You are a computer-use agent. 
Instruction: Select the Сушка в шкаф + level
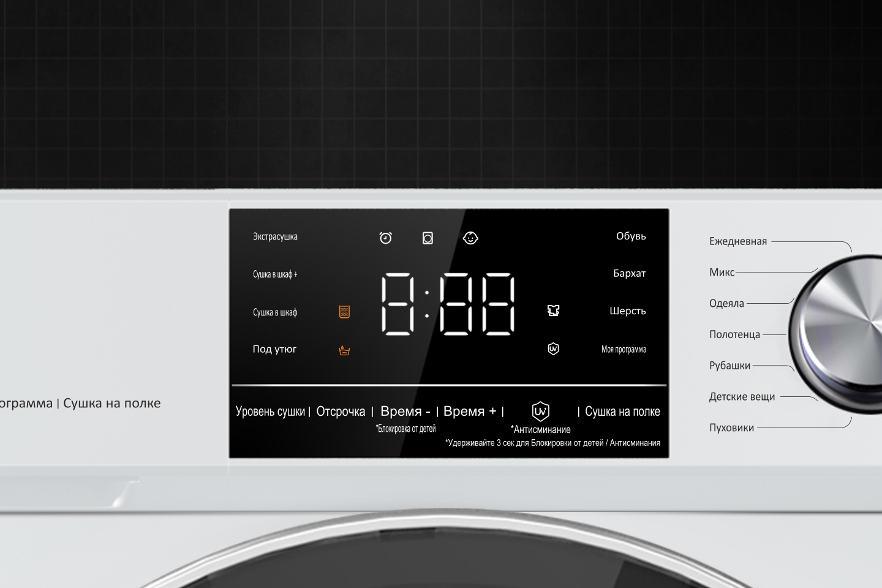pos(275,274)
